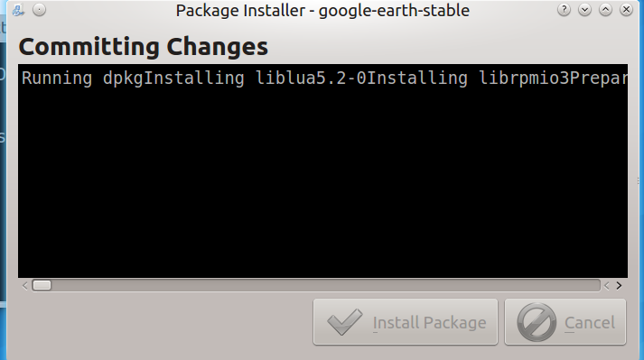Click the 'Committing Changes' heading
The image size is (644, 360).
144,46
